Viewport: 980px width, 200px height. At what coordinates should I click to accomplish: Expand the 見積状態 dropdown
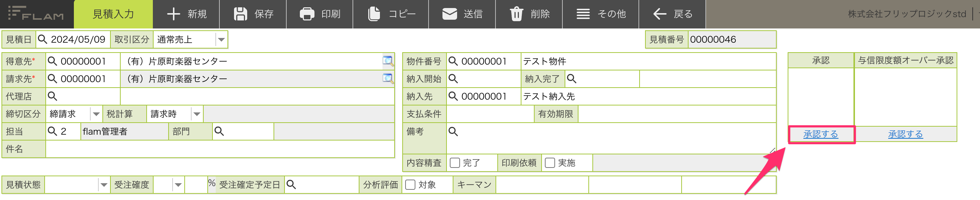(103, 185)
